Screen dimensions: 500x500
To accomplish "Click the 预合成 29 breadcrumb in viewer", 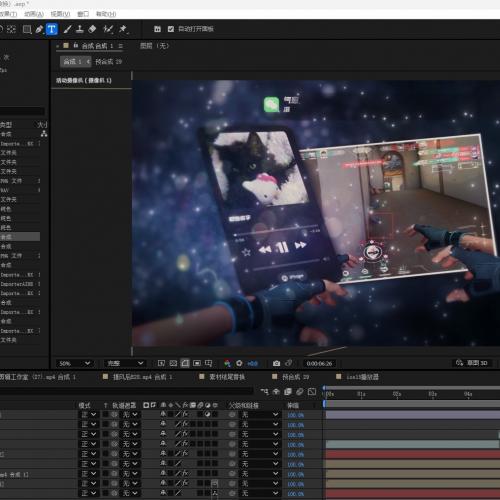I will 108,62.
